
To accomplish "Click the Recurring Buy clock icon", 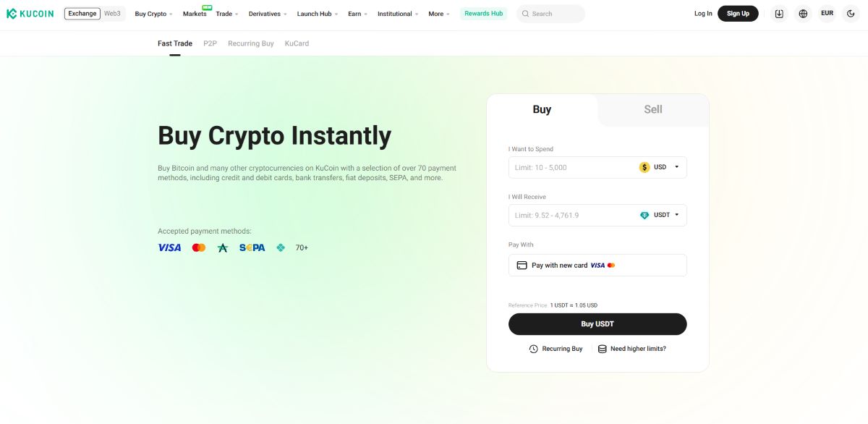I will [534, 349].
